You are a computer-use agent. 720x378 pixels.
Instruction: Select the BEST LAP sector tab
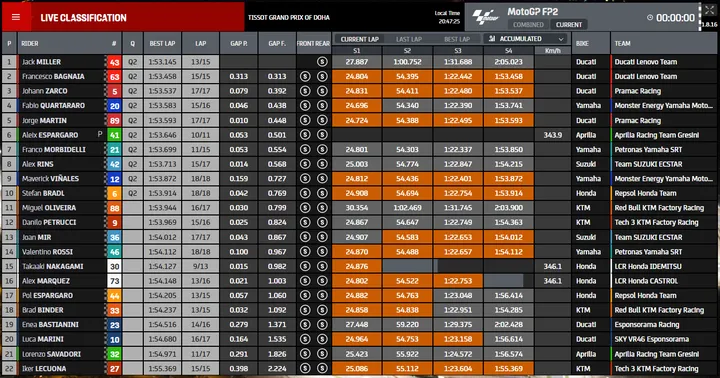(457, 39)
